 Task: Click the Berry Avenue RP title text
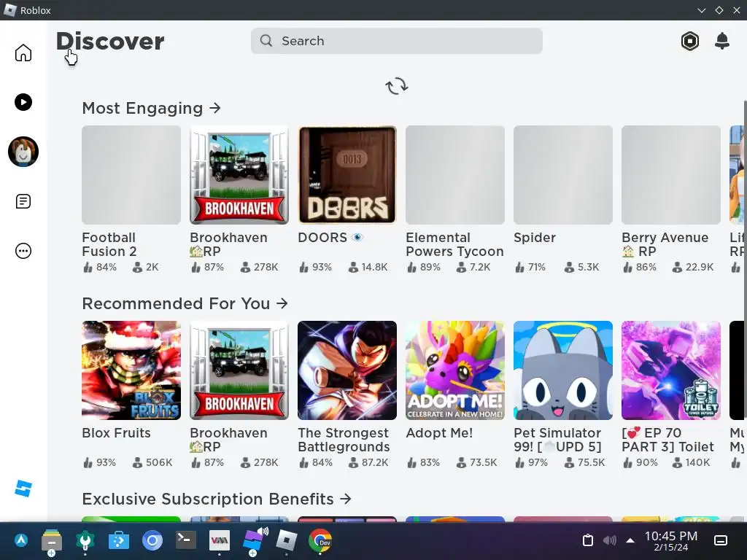[x=665, y=244]
